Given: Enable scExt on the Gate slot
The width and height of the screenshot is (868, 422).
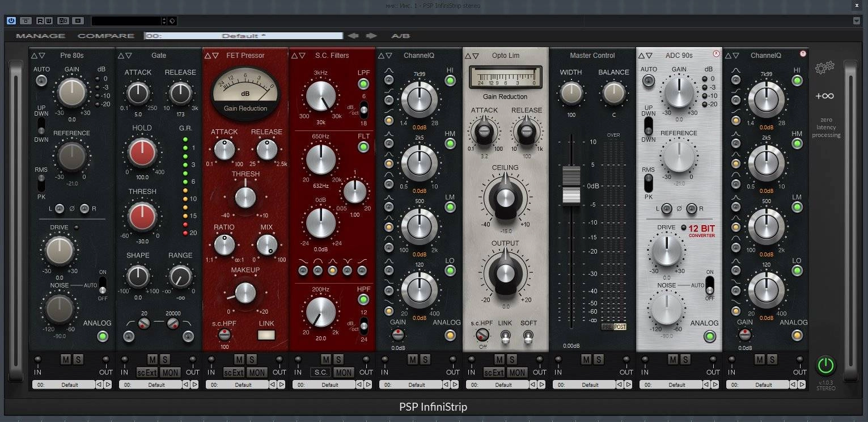Looking at the screenshot, I should [147, 373].
